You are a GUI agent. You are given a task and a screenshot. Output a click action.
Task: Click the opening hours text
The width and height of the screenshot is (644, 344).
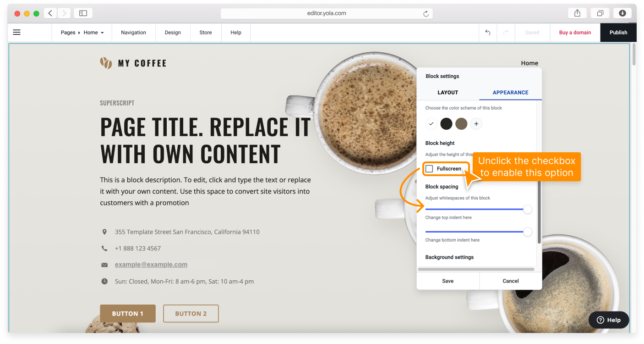(184, 281)
